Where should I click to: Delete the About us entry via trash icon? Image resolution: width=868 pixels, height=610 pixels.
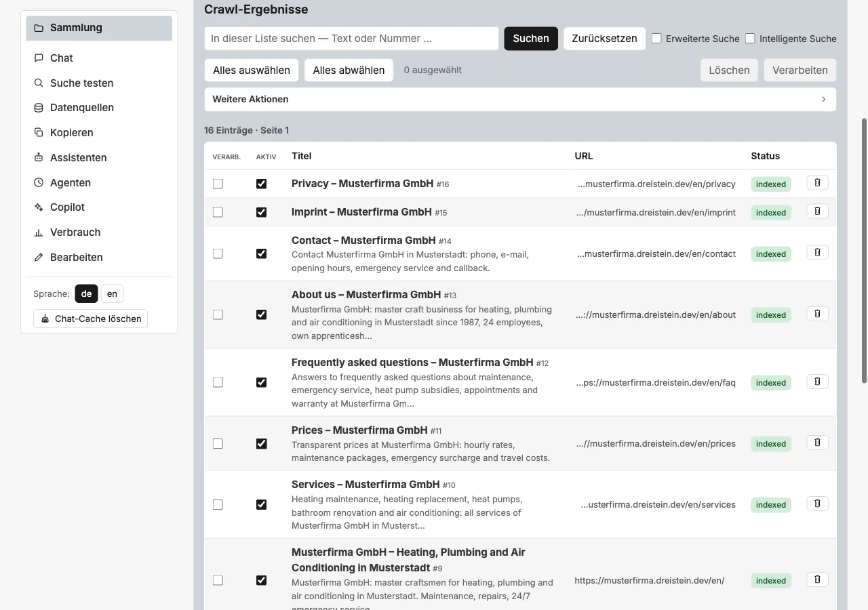click(x=817, y=314)
